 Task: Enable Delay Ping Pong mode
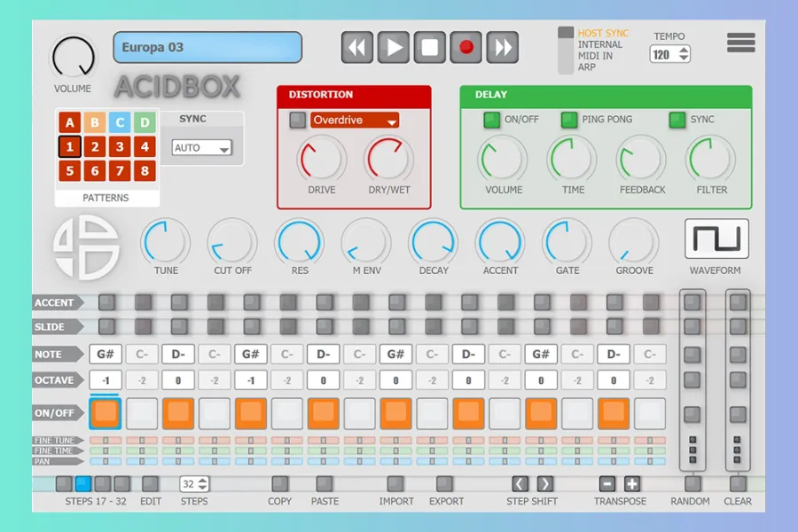569,120
